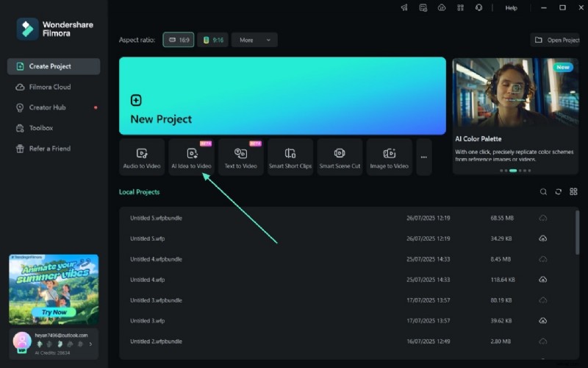Image resolution: width=588 pixels, height=368 pixels.
Task: Launch AI Idea to Video
Action: click(191, 157)
